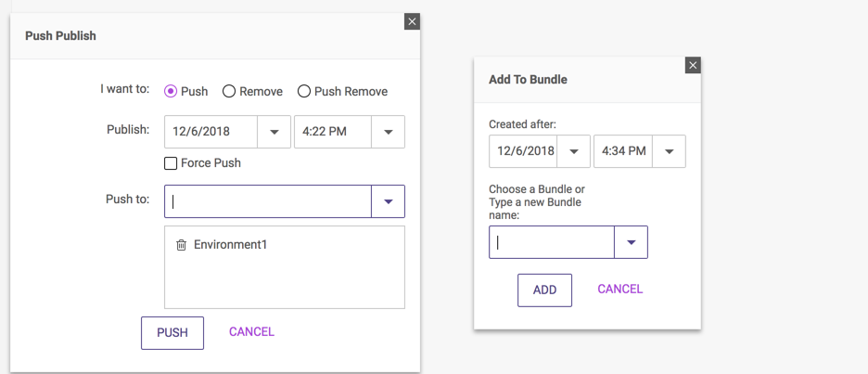Open the Push to dropdown arrow

click(388, 201)
